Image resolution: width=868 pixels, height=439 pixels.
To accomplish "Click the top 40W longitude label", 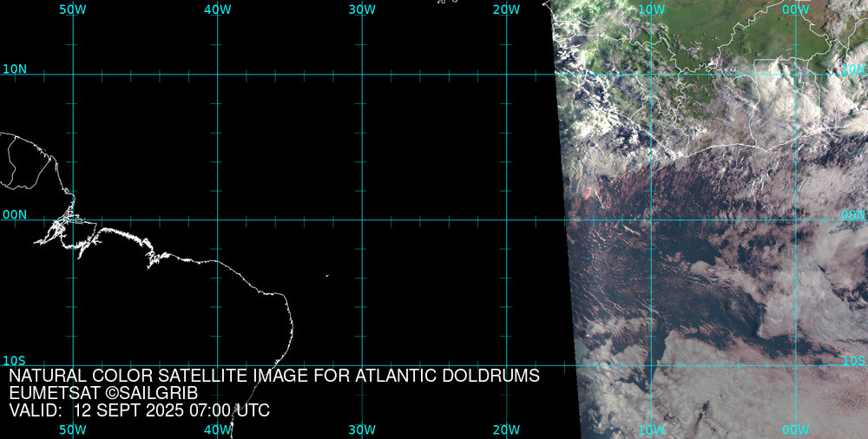I will click(x=218, y=10).
